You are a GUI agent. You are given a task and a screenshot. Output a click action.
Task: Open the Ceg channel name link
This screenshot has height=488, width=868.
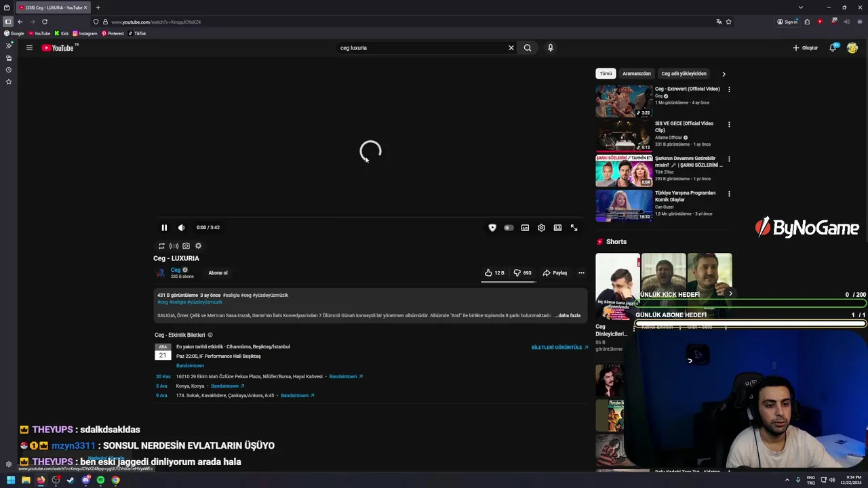(176, 270)
